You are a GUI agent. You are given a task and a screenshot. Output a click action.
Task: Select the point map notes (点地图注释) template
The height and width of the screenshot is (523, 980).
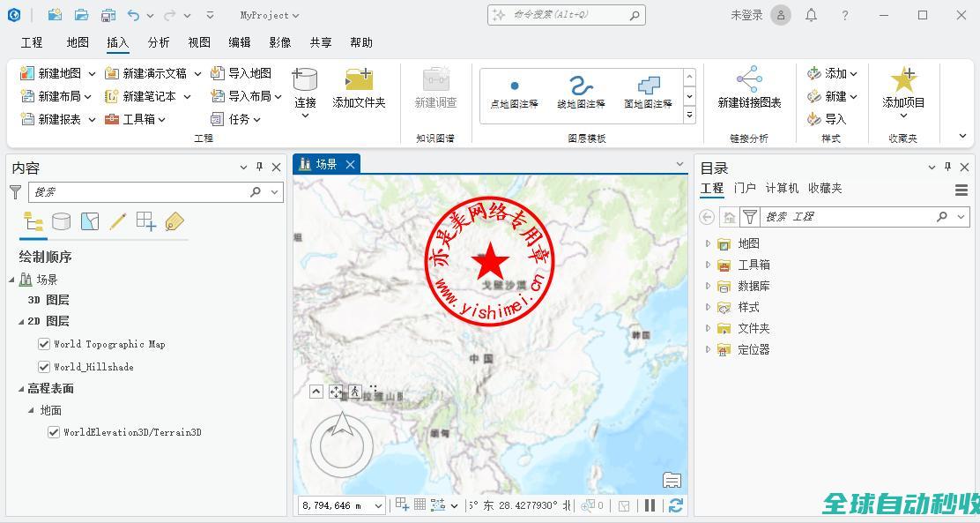(x=514, y=92)
